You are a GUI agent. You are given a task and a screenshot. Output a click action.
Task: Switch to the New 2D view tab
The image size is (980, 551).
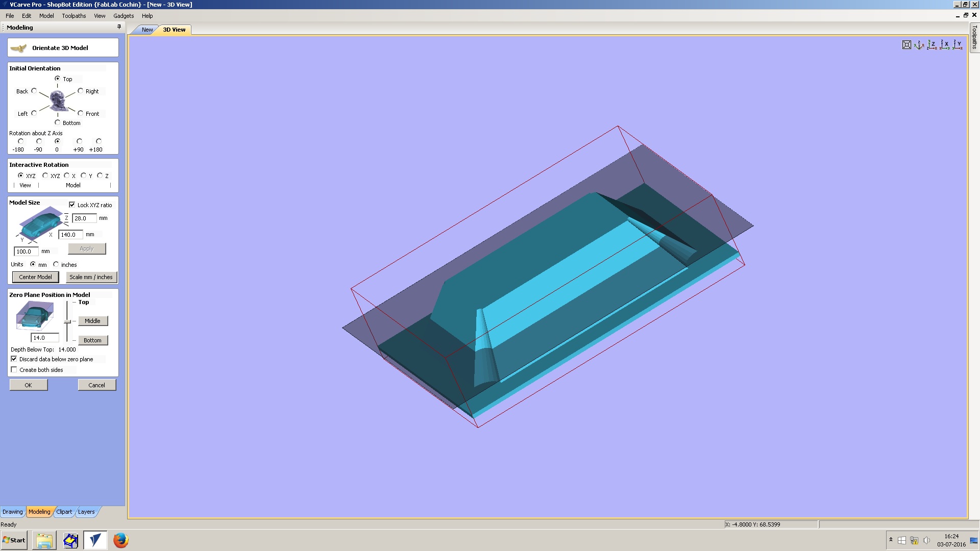click(x=147, y=30)
